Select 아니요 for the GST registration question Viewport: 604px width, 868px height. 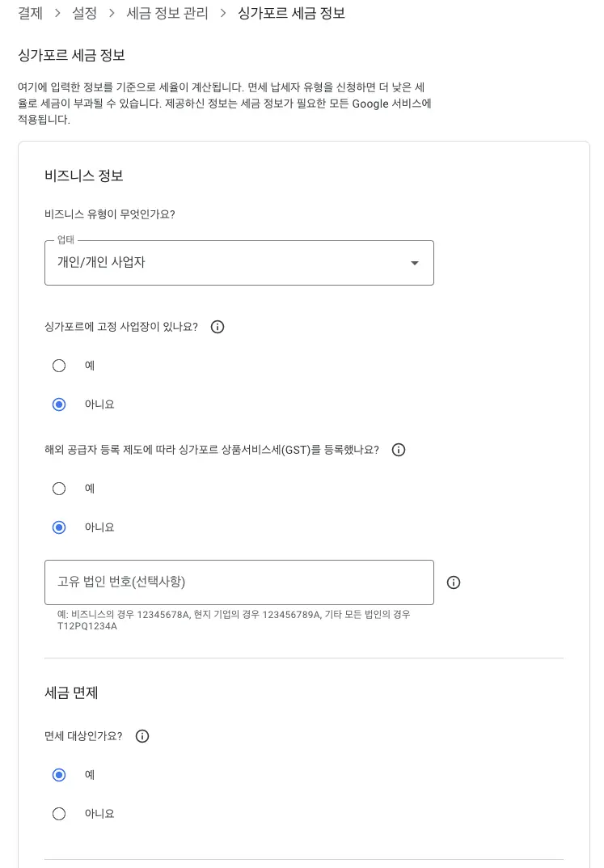(59, 527)
